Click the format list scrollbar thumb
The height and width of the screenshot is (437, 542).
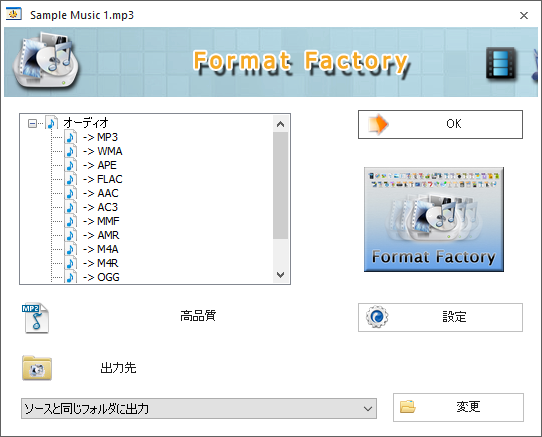click(x=281, y=186)
